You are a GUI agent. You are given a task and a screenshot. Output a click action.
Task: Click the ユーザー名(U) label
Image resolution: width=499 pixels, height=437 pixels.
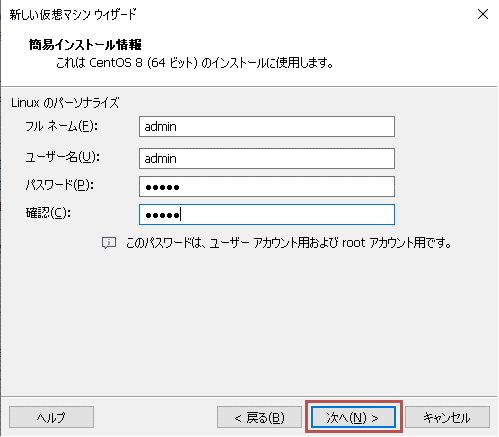[x=63, y=157]
